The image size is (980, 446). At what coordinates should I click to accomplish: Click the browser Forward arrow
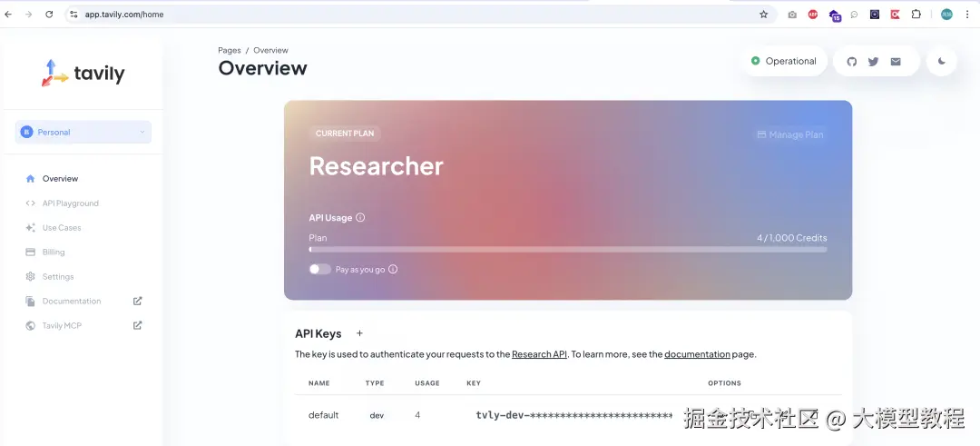pyautogui.click(x=28, y=15)
